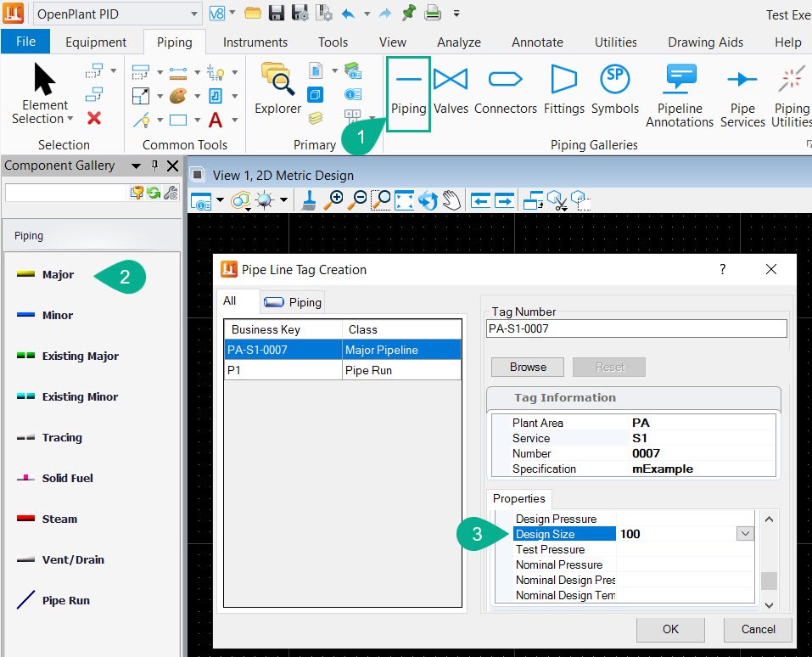This screenshot has width=812, height=657.
Task: Open the Piping gallery icon
Action: click(409, 93)
